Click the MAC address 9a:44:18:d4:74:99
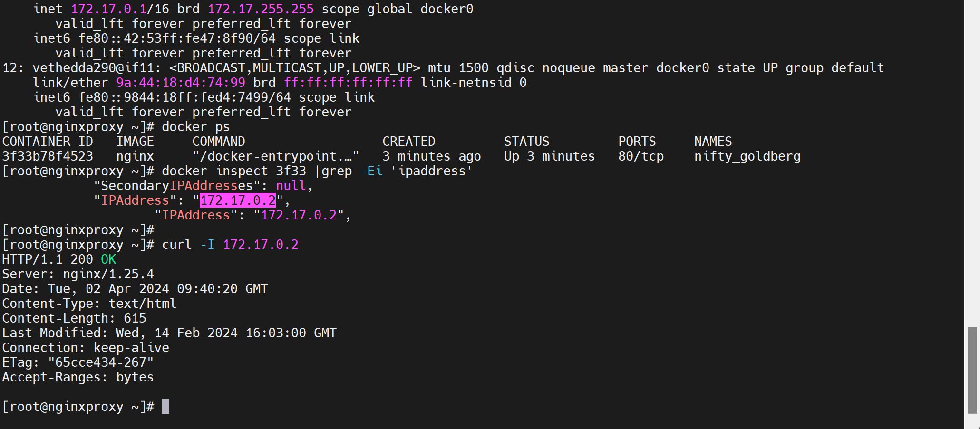The image size is (980, 429). pos(181,83)
